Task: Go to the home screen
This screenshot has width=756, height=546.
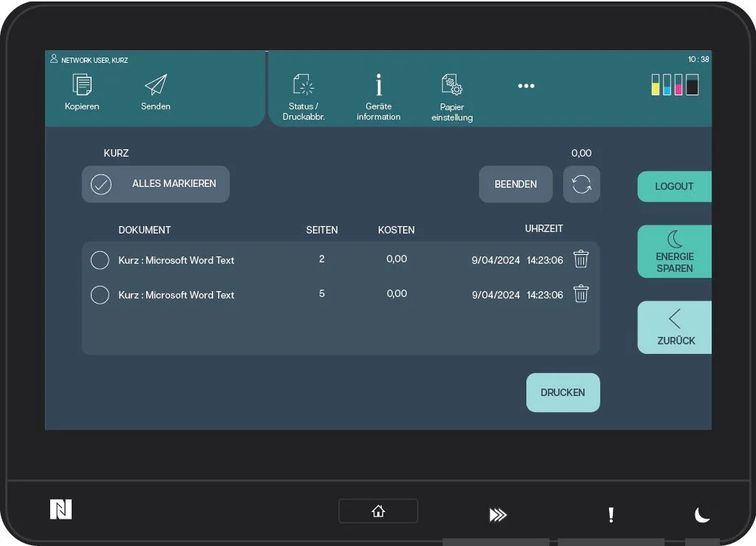Action: 378,511
